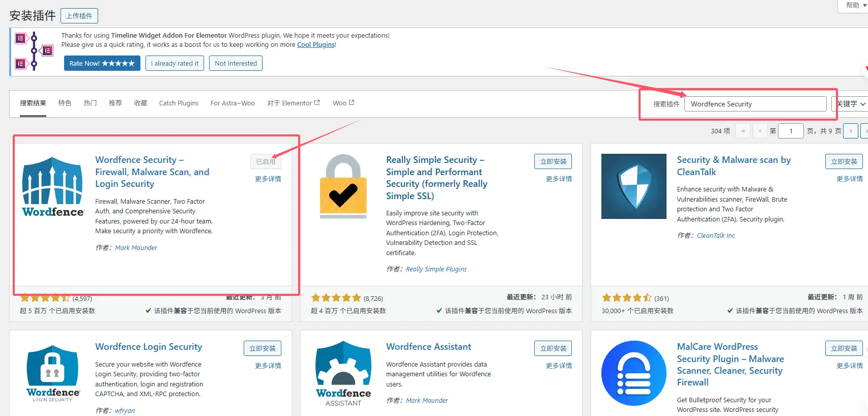Open the Cool Plugins link
Viewport: 868px width, 416px height.
[316, 45]
